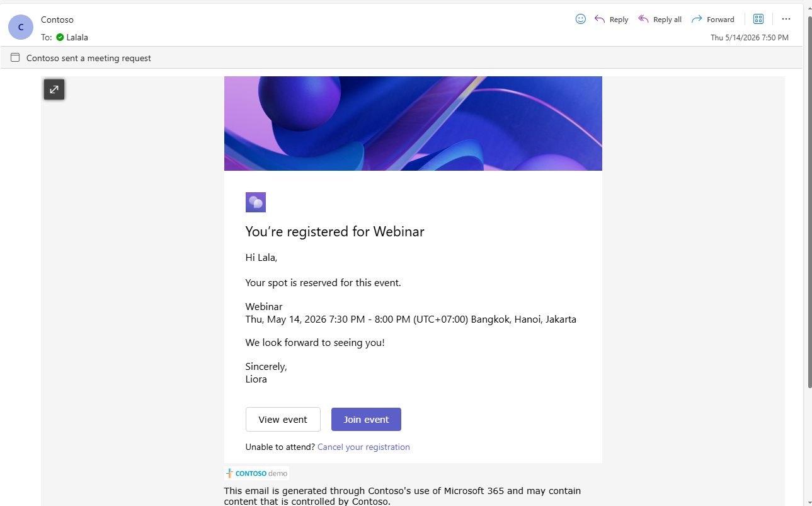Click 'We look forward to seeing you!' text
812x506 pixels.
pos(315,343)
